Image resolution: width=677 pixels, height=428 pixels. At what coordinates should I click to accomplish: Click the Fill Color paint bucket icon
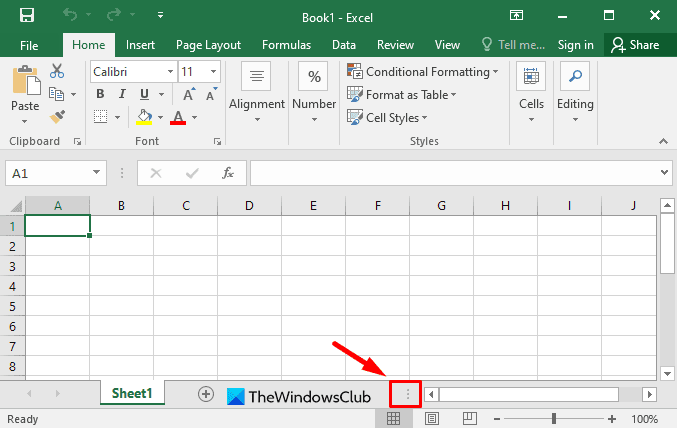pyautogui.click(x=144, y=117)
